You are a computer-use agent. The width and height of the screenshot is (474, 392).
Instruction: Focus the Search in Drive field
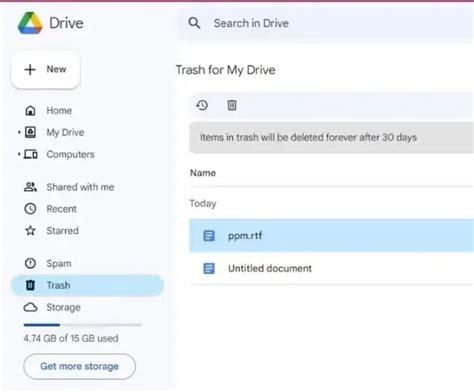[325, 23]
